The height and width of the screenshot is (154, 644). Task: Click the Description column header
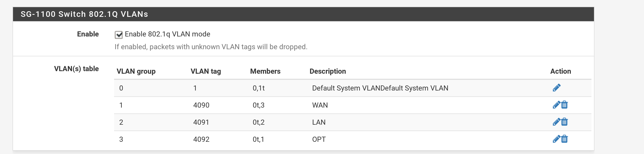(328, 71)
